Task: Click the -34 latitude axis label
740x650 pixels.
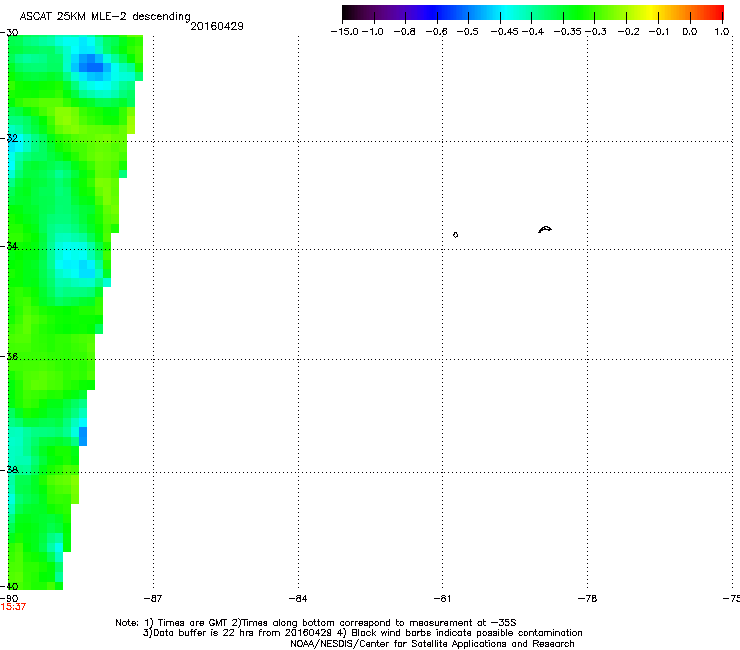Action: (9, 246)
